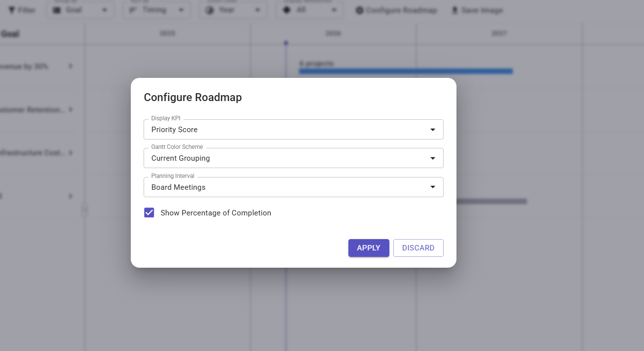644x351 pixels.
Task: Click the 2026 year column header
Action: pyautogui.click(x=333, y=34)
